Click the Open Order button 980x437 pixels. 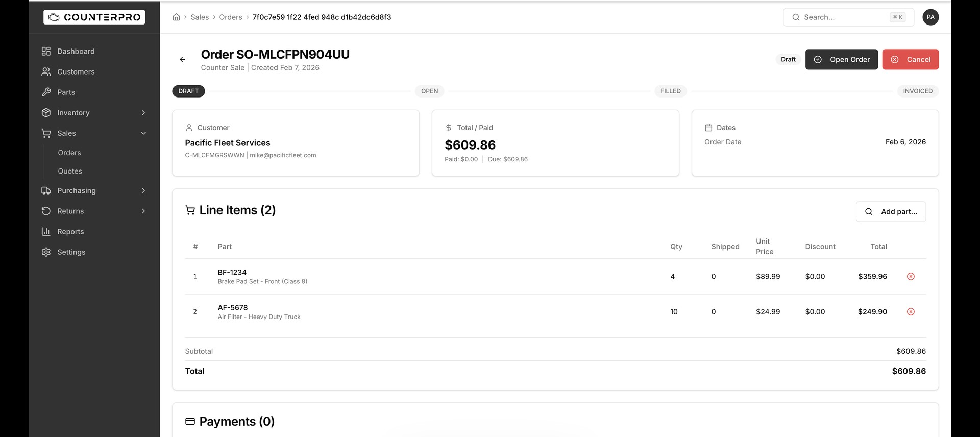[841, 60]
